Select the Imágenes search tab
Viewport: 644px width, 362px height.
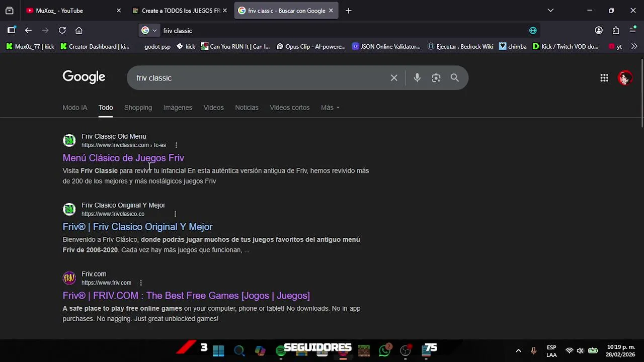coord(178,108)
